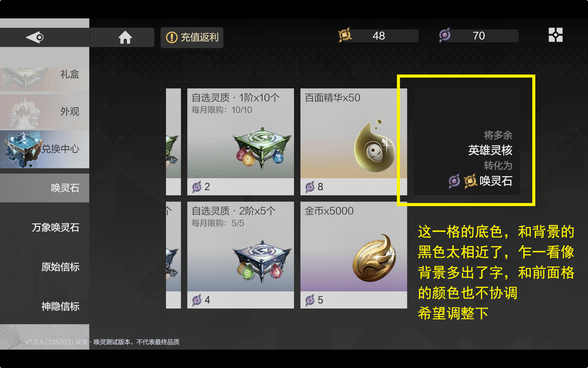This screenshot has width=588, height=368.
Task: Click the back arrow icon
Action: pyautogui.click(x=35, y=37)
